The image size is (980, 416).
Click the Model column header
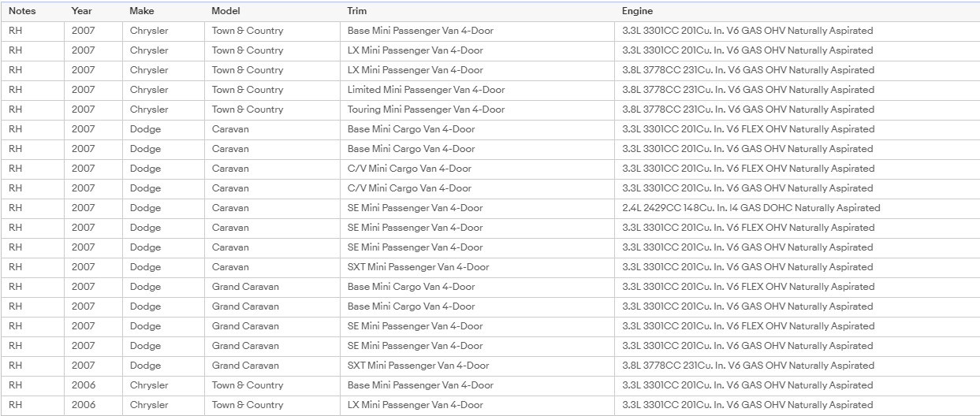tap(226, 11)
